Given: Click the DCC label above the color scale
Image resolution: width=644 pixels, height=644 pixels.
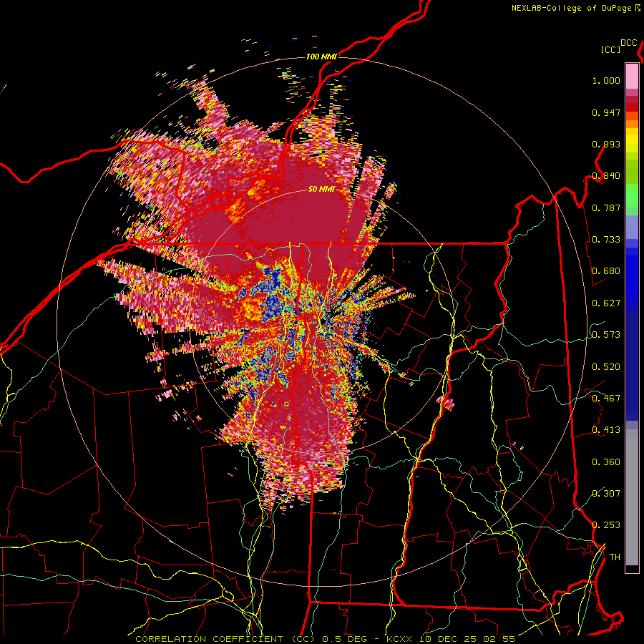Looking at the screenshot, I should 629,43.
